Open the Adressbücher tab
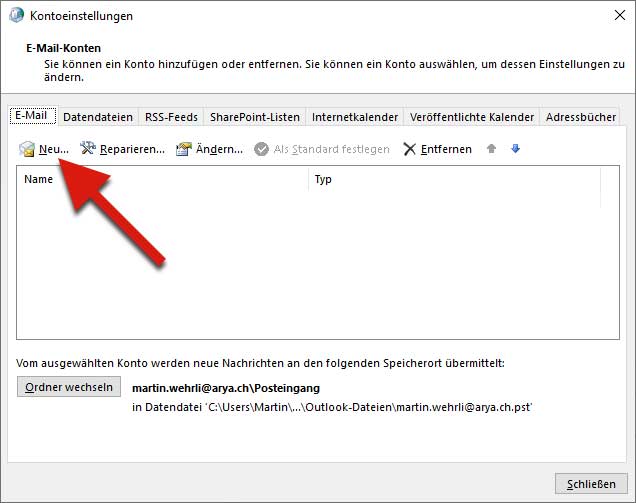The height and width of the screenshot is (503, 636). coord(581,117)
